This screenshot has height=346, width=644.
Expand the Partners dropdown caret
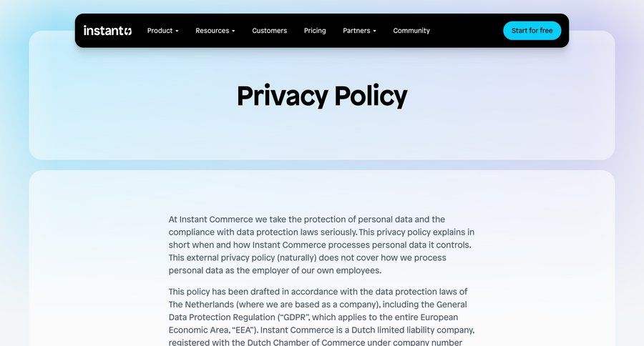[x=374, y=31]
